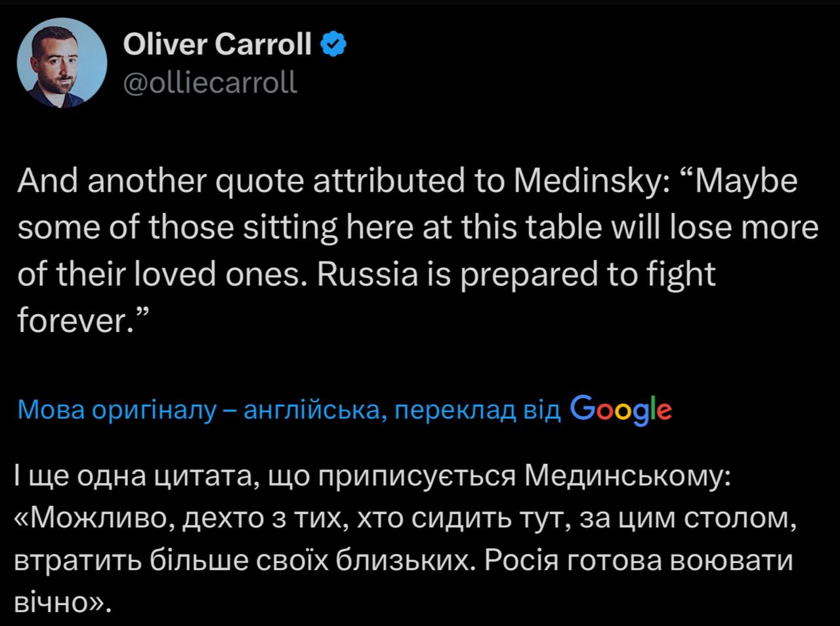Open the @olliecarroll handle link
Image resolution: width=840 pixels, height=626 pixels.
click(x=210, y=83)
